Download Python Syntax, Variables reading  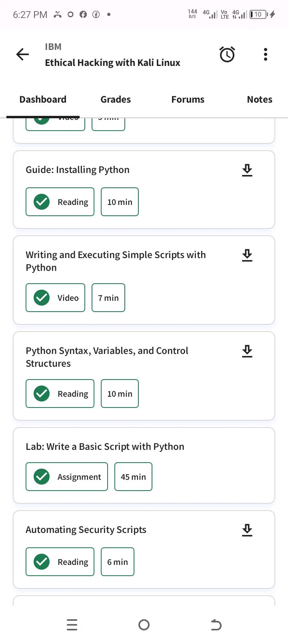247,351
